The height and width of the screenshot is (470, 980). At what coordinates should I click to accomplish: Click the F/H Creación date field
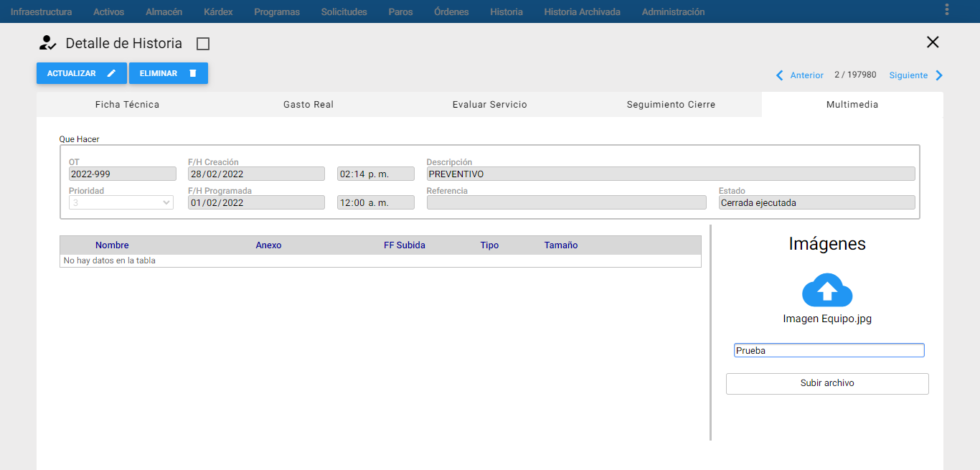(257, 174)
